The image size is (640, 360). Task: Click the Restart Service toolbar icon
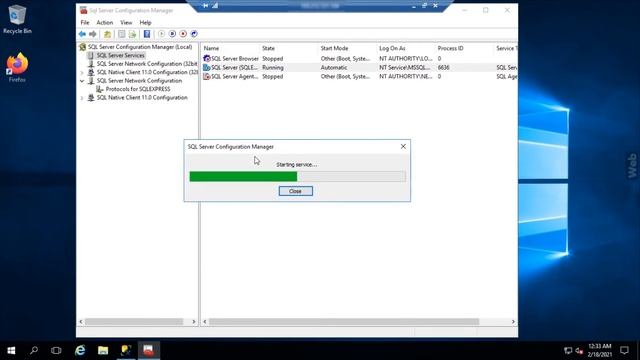(194, 34)
